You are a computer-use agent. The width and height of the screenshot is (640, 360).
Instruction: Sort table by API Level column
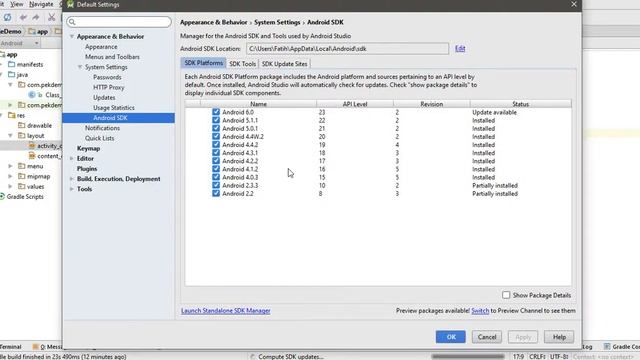355,104
